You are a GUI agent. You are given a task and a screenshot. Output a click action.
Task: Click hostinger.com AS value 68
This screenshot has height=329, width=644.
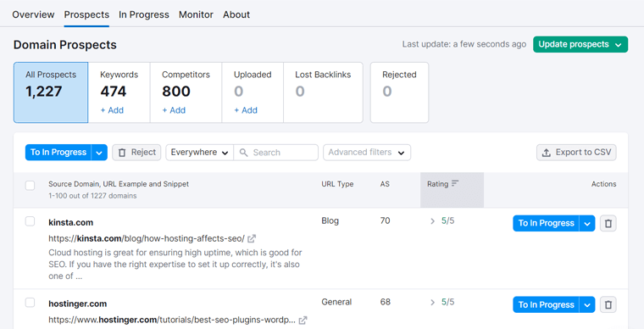click(x=386, y=303)
